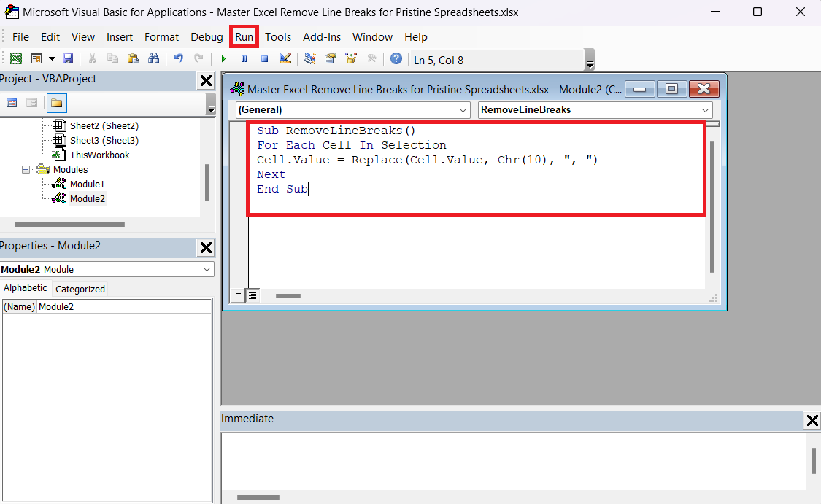Click the Copy icon in the toolbar
The image size is (821, 504).
click(x=112, y=58)
